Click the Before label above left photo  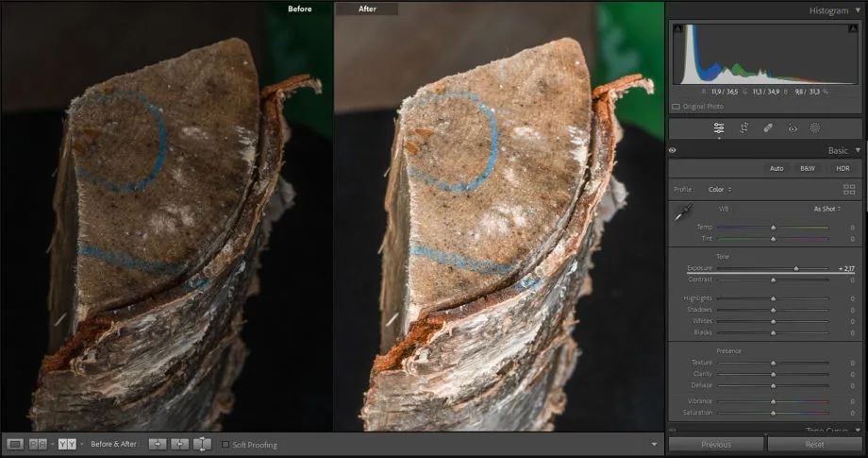[x=299, y=8]
